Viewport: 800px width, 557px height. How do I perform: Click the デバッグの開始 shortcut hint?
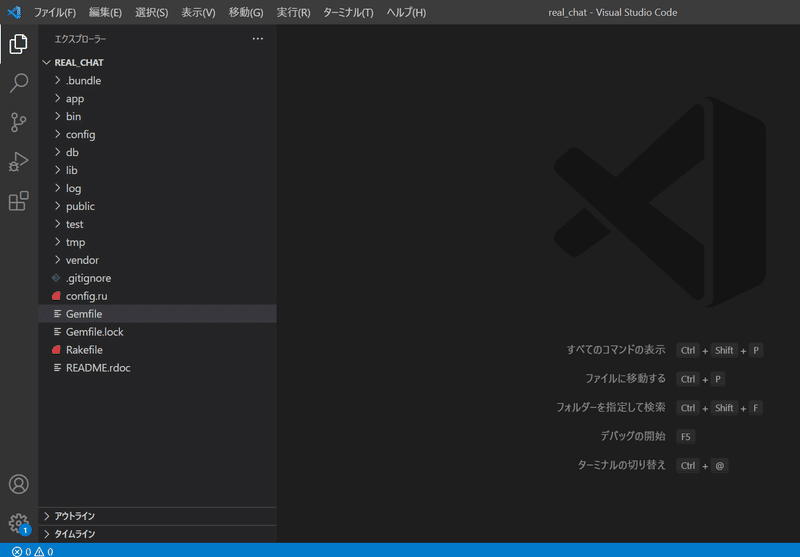(633, 436)
